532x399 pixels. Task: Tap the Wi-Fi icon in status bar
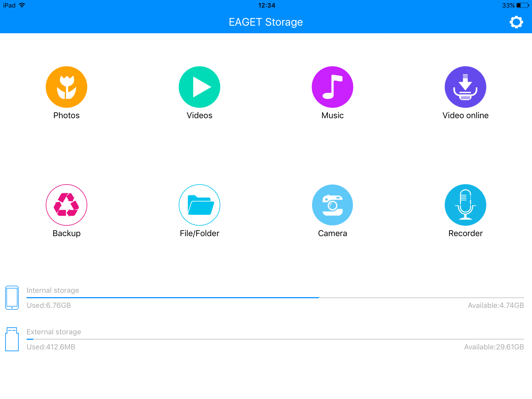click(x=22, y=5)
